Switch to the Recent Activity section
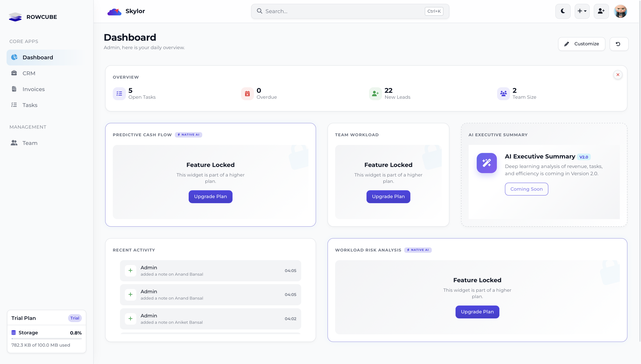Image resolution: width=641 pixels, height=364 pixels. (134, 250)
